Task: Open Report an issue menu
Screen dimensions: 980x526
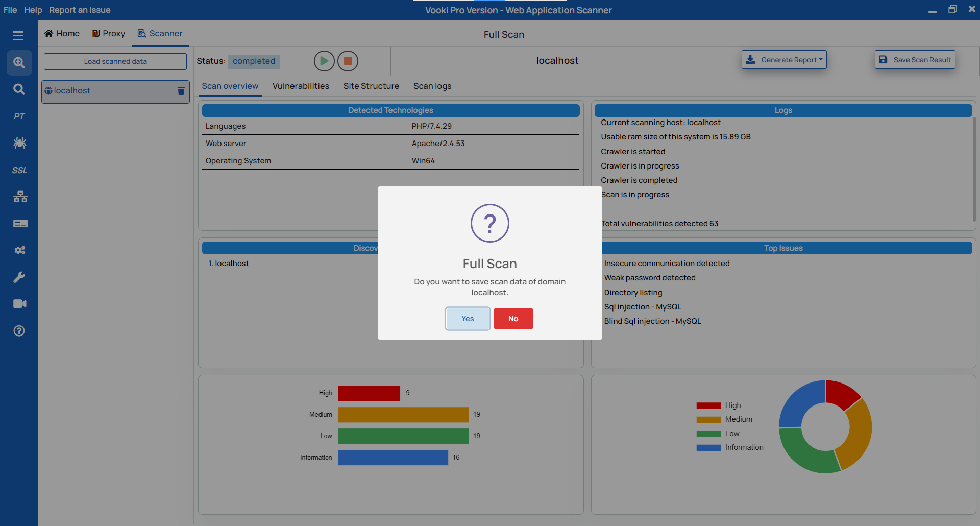Action: click(x=80, y=10)
